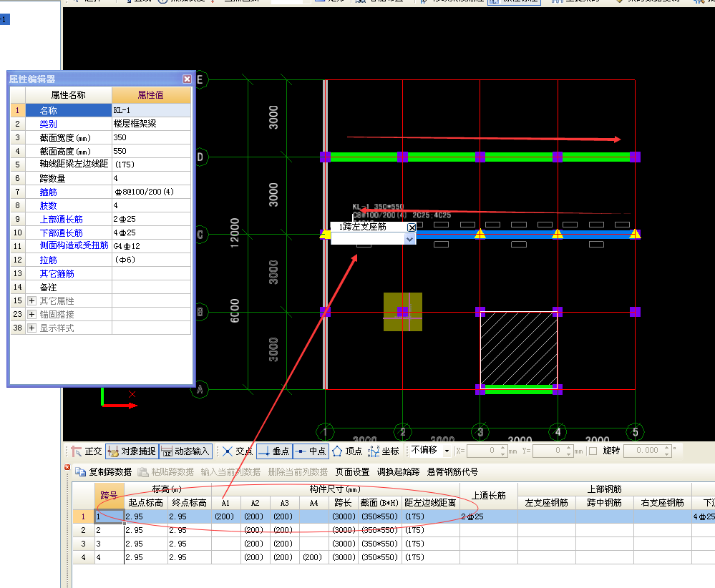Image resolution: width=715 pixels, height=588 pixels.
Task: Click 复制跨数据 copy span data
Action: pyautogui.click(x=104, y=472)
